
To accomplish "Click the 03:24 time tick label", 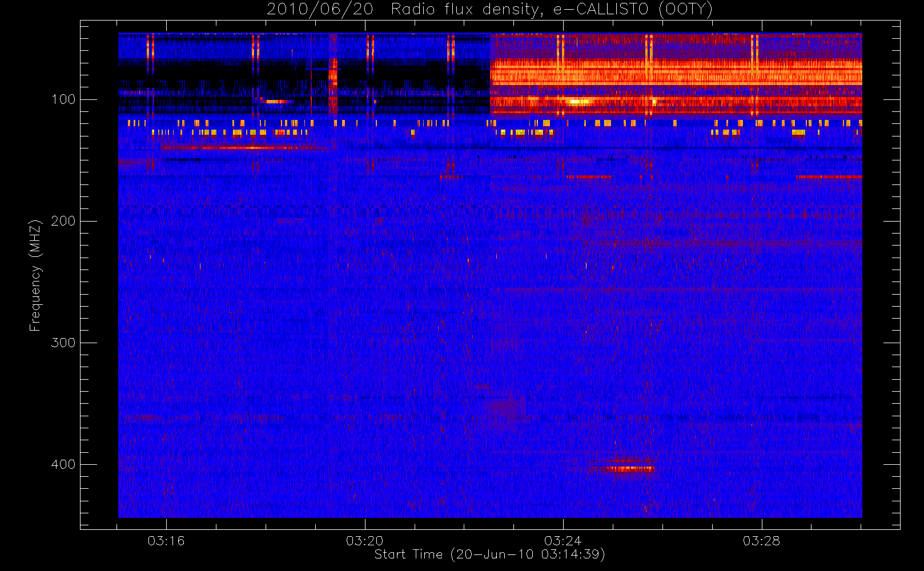I will pos(563,541).
